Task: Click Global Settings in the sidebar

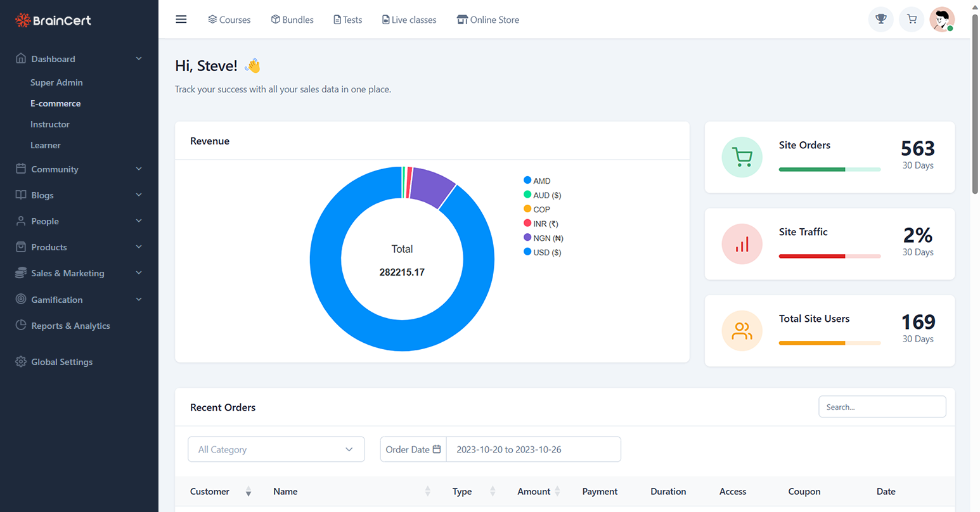Action: (x=61, y=362)
